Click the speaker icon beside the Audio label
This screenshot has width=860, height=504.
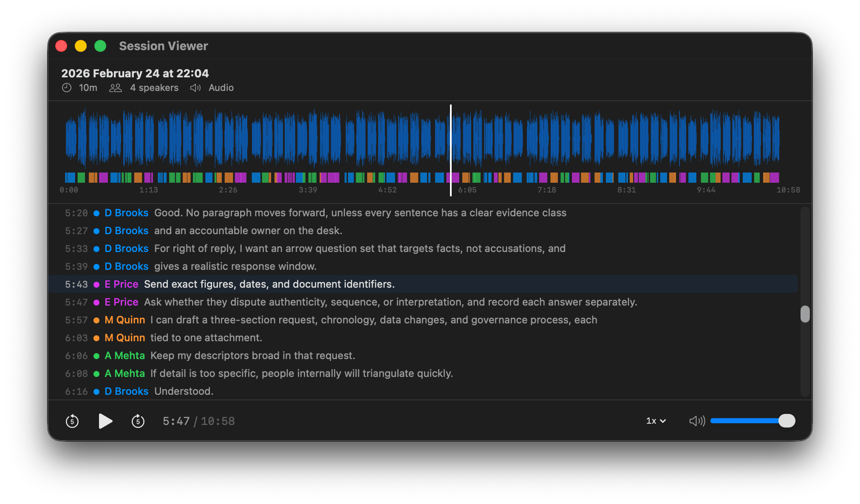coord(195,88)
